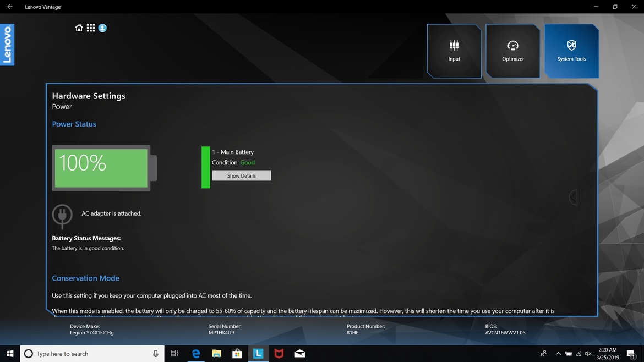Show details for the Main Battery
The image size is (644, 362).
(242, 175)
